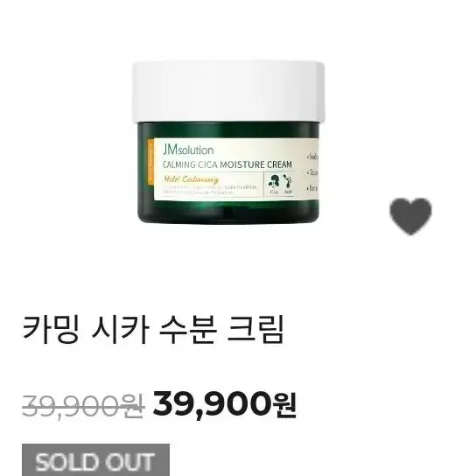Click the small description text under Mild Calming

click(209, 190)
